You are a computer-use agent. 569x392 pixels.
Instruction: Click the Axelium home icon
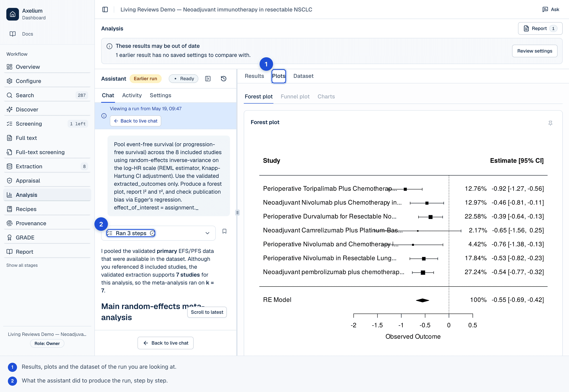[x=12, y=14]
